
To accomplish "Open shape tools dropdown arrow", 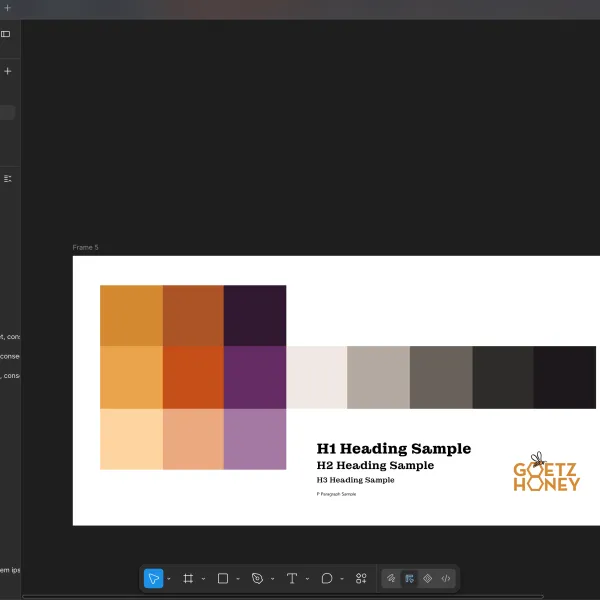I will [x=238, y=579].
